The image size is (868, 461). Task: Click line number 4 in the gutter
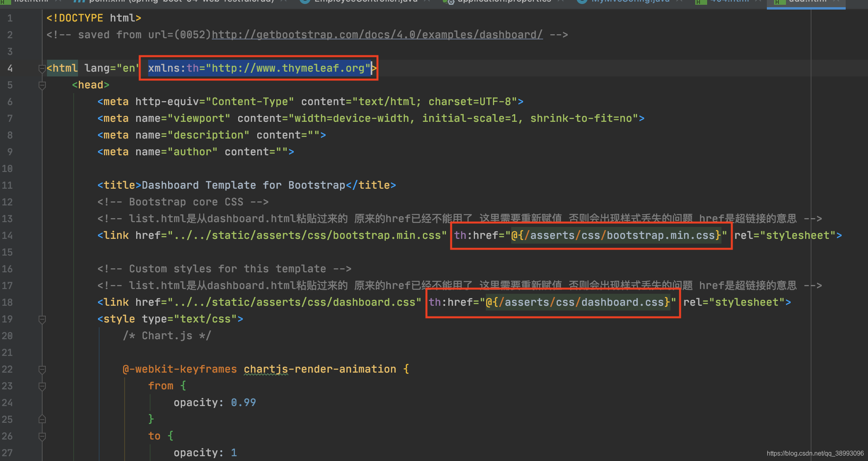point(10,68)
